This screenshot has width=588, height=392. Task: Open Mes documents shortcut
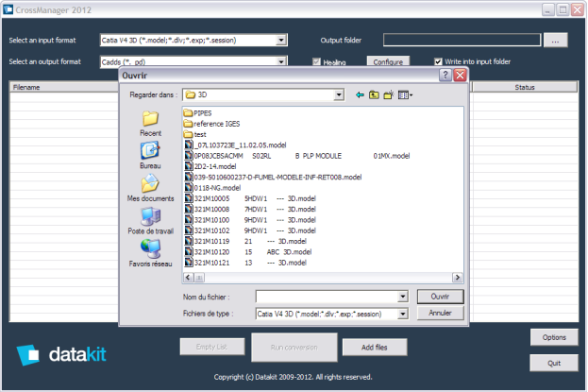click(x=150, y=188)
